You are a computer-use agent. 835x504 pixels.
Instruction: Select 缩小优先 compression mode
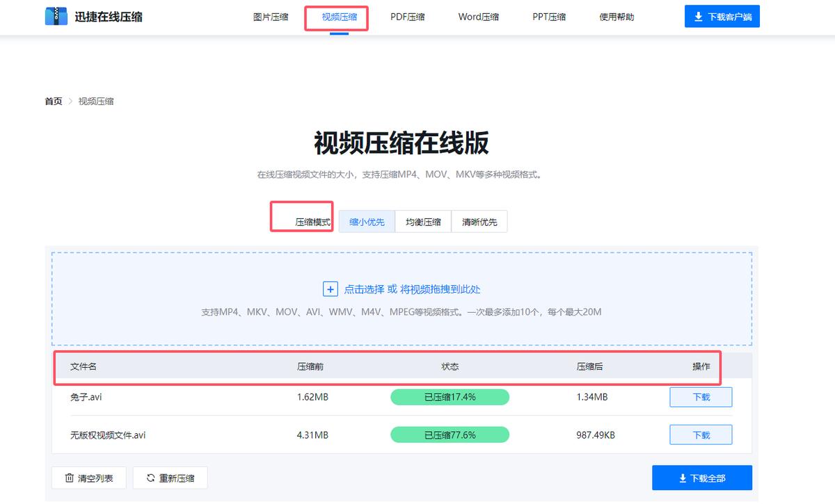367,221
